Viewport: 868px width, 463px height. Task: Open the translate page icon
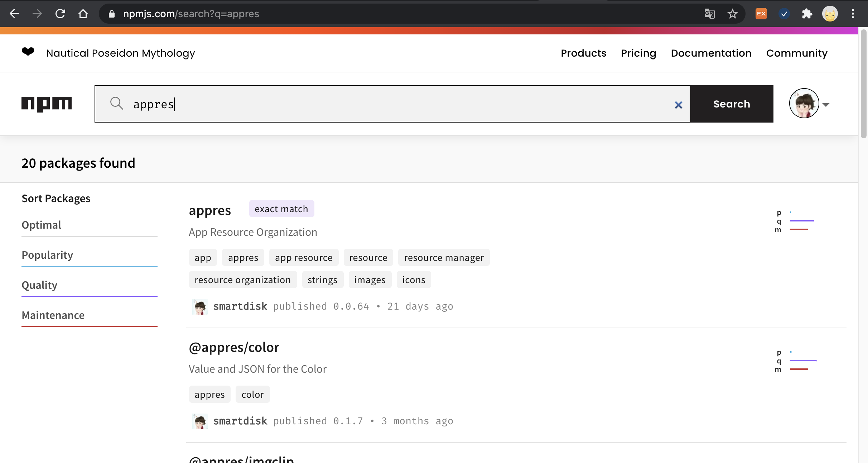pyautogui.click(x=709, y=14)
